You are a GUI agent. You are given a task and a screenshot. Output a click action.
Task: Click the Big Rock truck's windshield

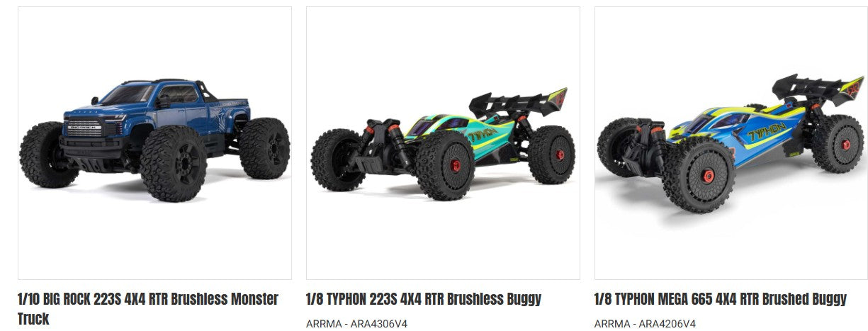(x=129, y=95)
